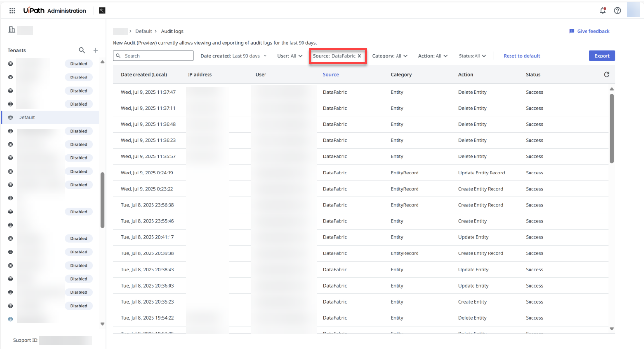The width and height of the screenshot is (644, 349).
Task: Refresh the audit logs table
Action: click(606, 75)
